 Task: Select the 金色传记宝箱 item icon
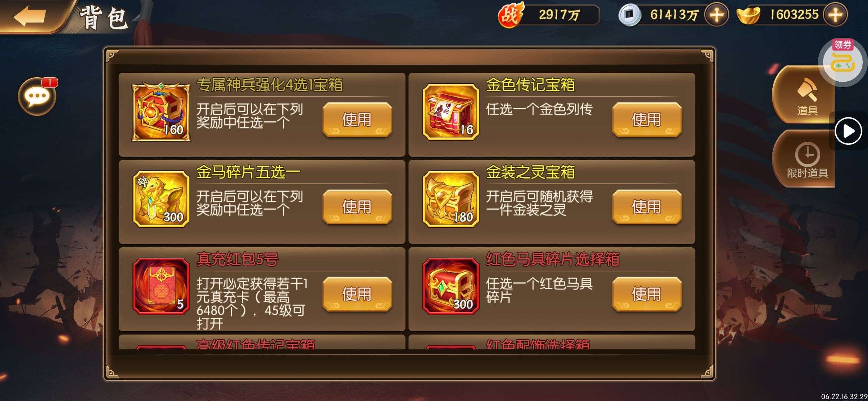point(451,112)
